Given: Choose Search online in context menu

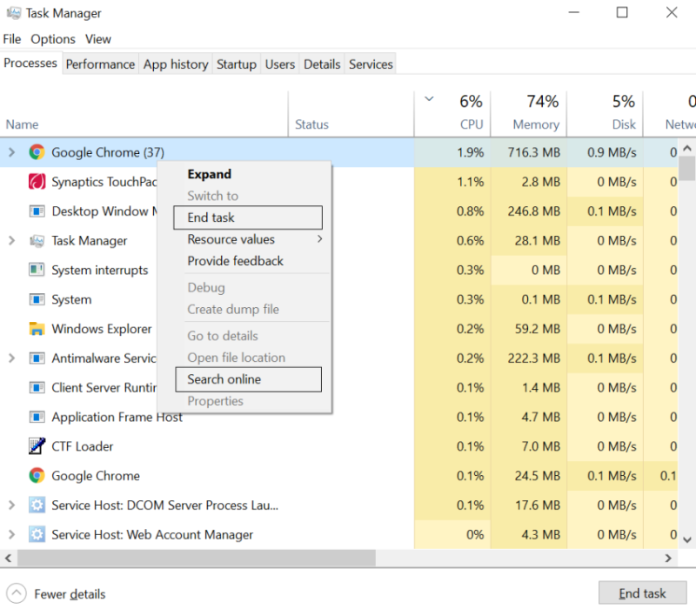Looking at the screenshot, I should (x=249, y=379).
